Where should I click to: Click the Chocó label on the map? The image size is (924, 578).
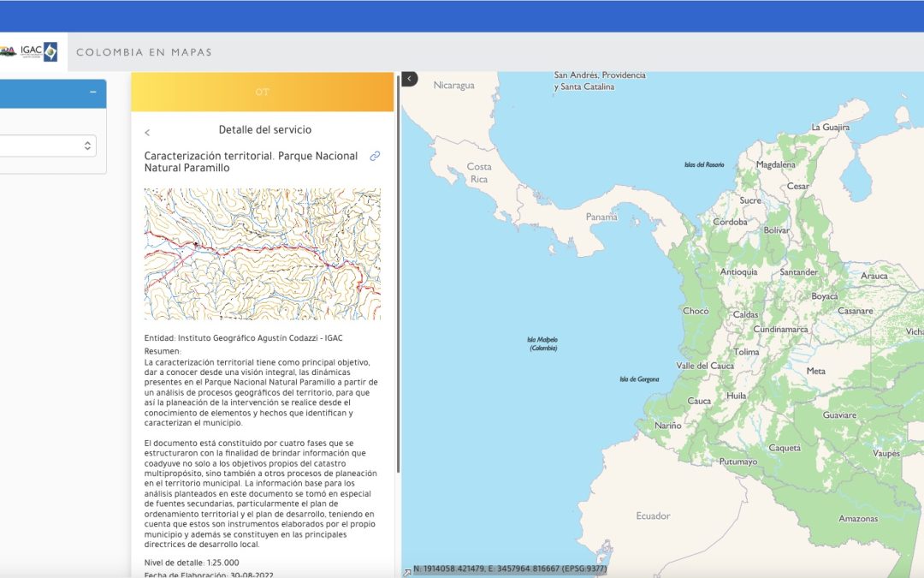[696, 311]
